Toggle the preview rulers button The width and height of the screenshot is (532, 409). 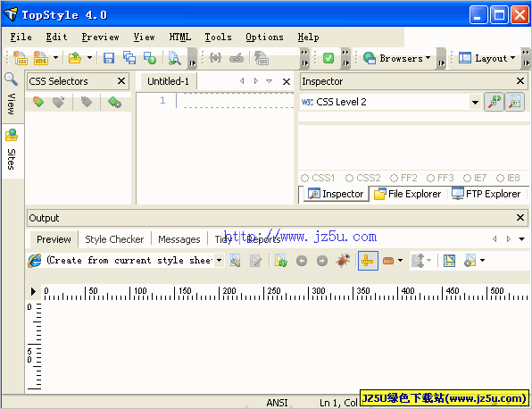pyautogui.click(x=368, y=261)
